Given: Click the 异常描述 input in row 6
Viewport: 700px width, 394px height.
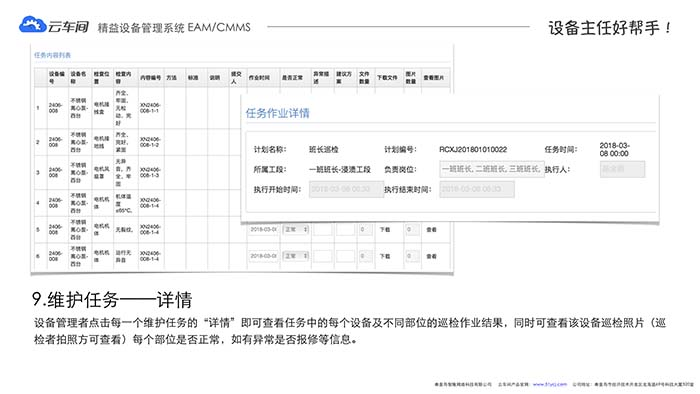Looking at the screenshot, I should (322, 256).
